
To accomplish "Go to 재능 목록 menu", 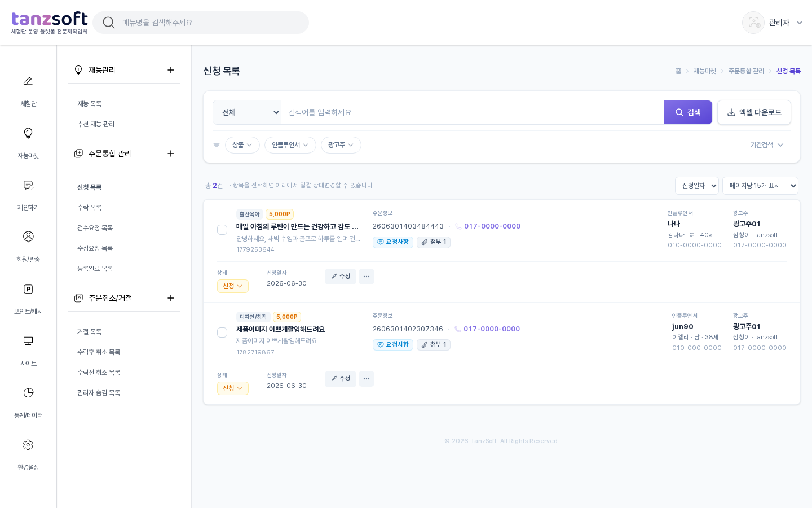I will [90, 104].
